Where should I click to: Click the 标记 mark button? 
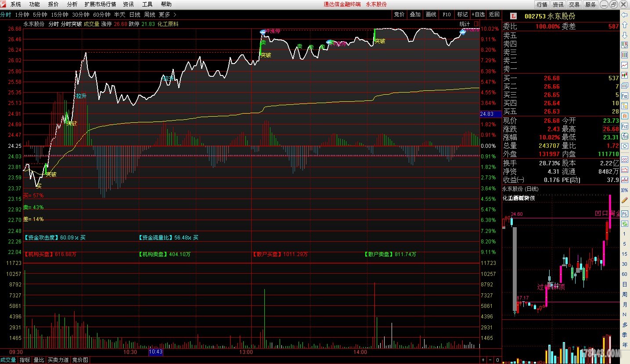click(x=462, y=14)
